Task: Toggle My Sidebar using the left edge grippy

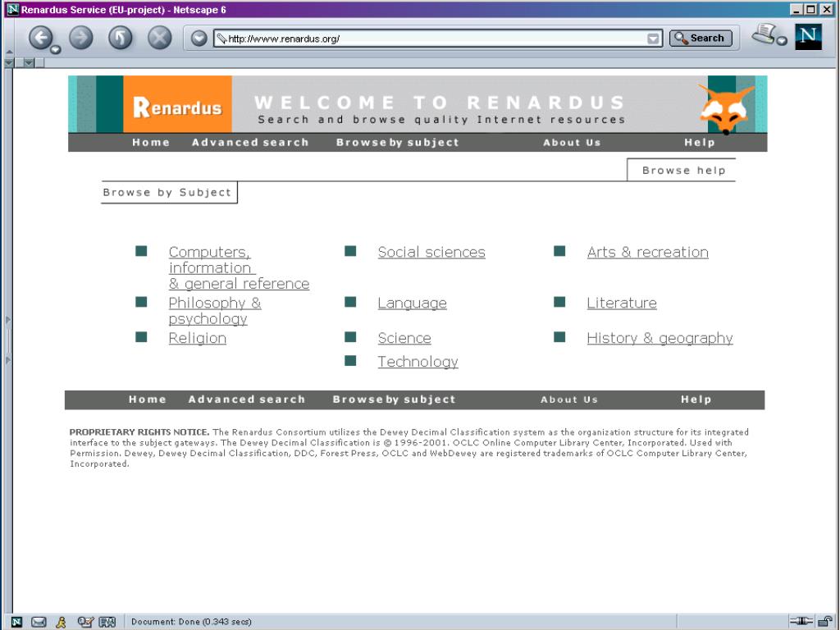Action: [8, 340]
